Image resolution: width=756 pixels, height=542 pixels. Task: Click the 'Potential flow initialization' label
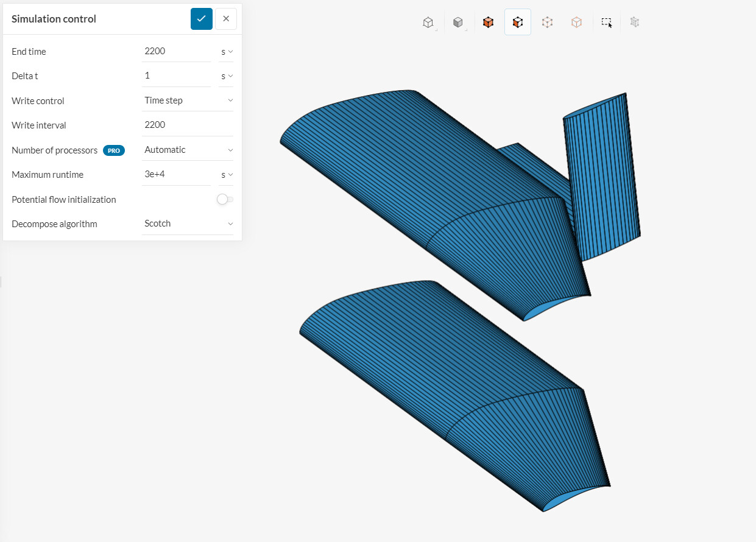64,200
